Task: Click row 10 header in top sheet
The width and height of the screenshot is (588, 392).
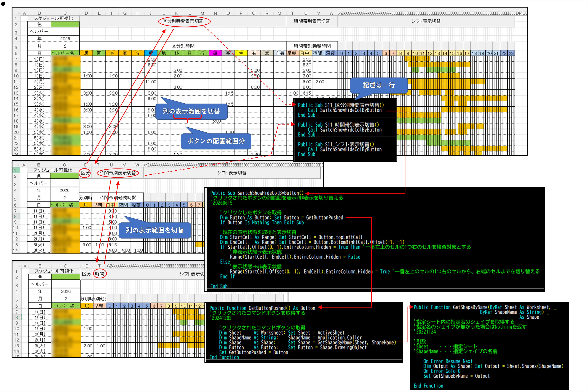Action: pyautogui.click(x=16, y=76)
